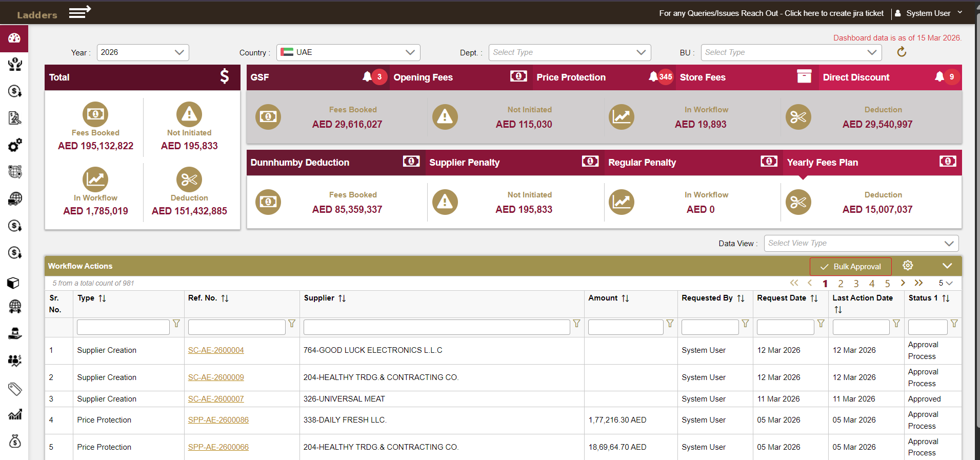Click the Requested By filter input
Image resolution: width=980 pixels, height=460 pixels.
point(710,327)
